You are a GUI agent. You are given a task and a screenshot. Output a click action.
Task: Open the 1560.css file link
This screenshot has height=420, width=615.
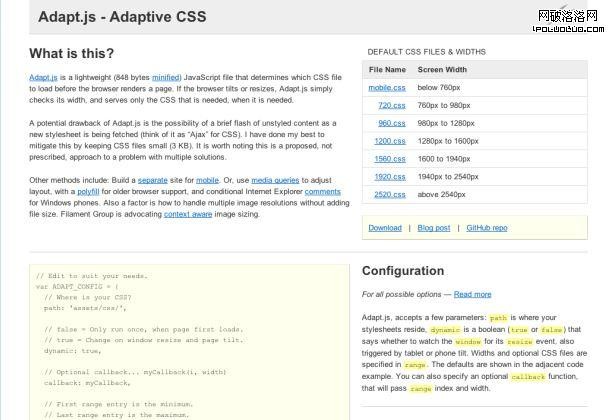coord(389,159)
